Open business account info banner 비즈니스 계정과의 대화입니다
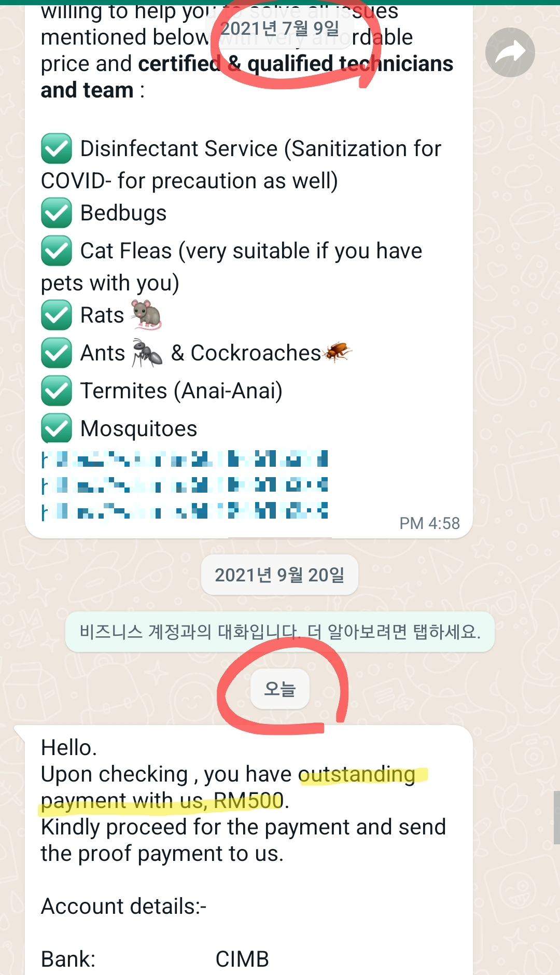 click(x=280, y=632)
